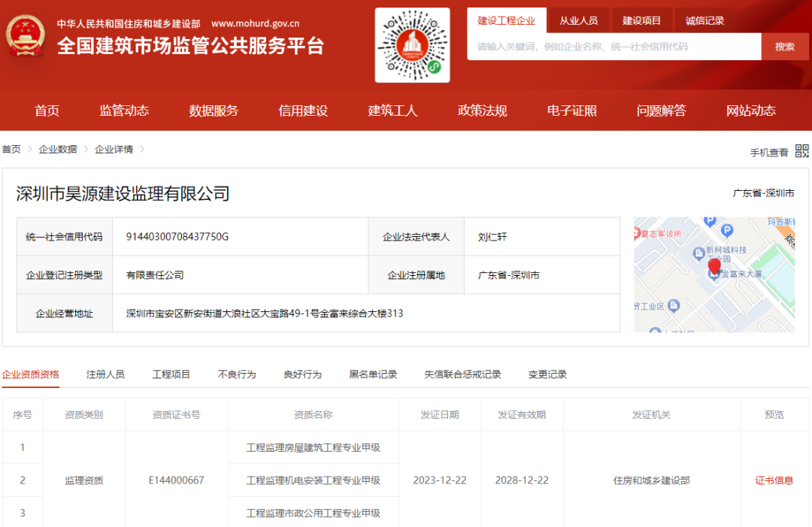Image resolution: width=812 pixels, height=527 pixels.
Task: Click the map marker pin icon
Action: 714,269
